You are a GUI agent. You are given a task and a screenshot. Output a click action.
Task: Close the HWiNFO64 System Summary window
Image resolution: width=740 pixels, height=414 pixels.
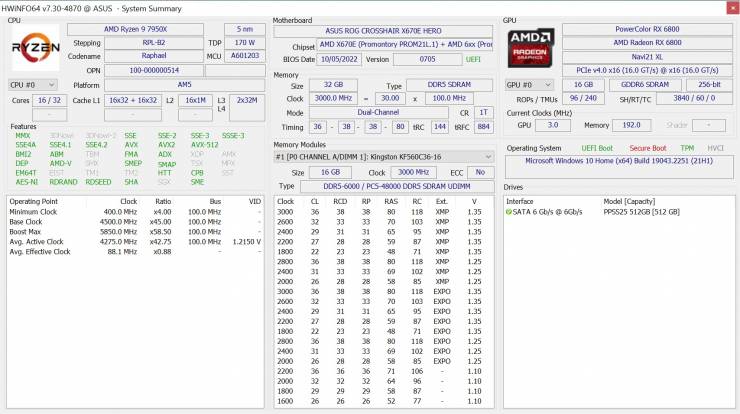[x=733, y=8]
